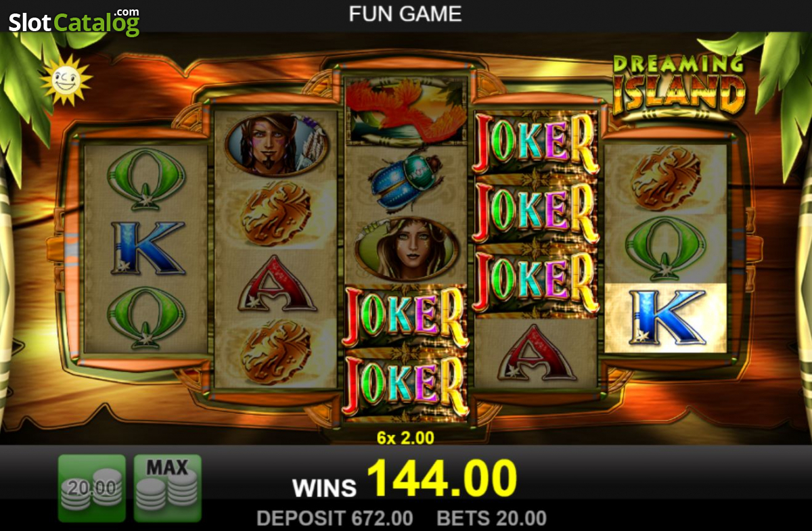Click the FUN GAME title label

coord(405,14)
